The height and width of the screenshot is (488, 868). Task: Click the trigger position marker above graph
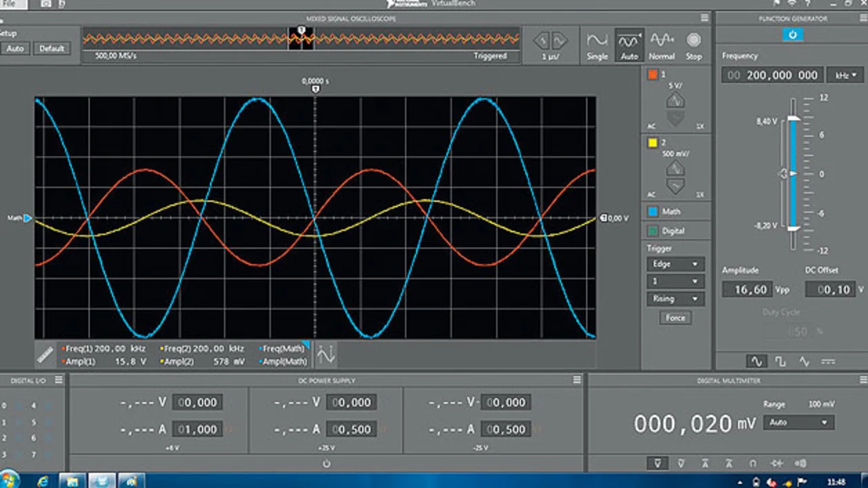pos(315,89)
